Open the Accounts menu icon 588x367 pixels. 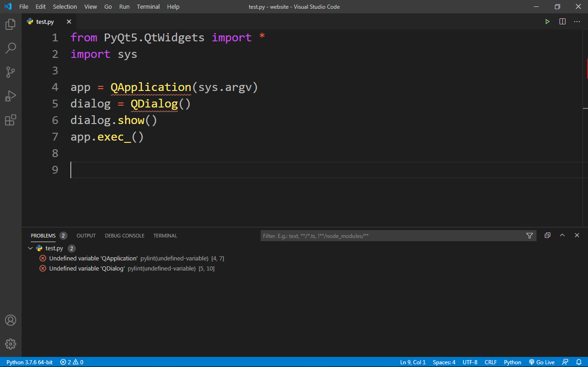[10, 320]
